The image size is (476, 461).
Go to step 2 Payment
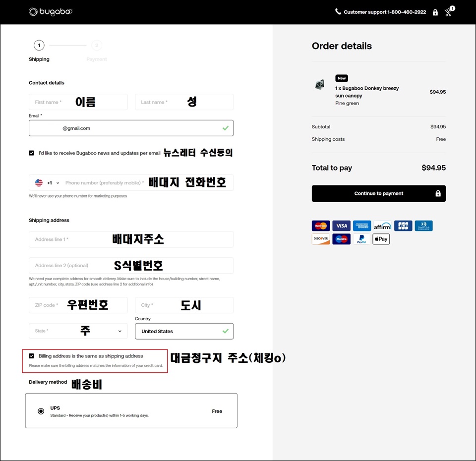(x=97, y=45)
